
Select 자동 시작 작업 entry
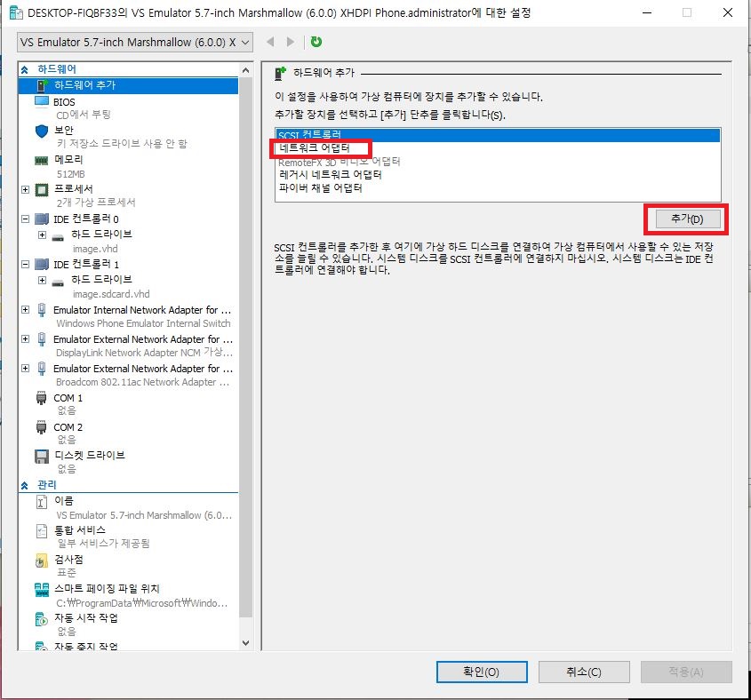pyautogui.click(x=86, y=618)
